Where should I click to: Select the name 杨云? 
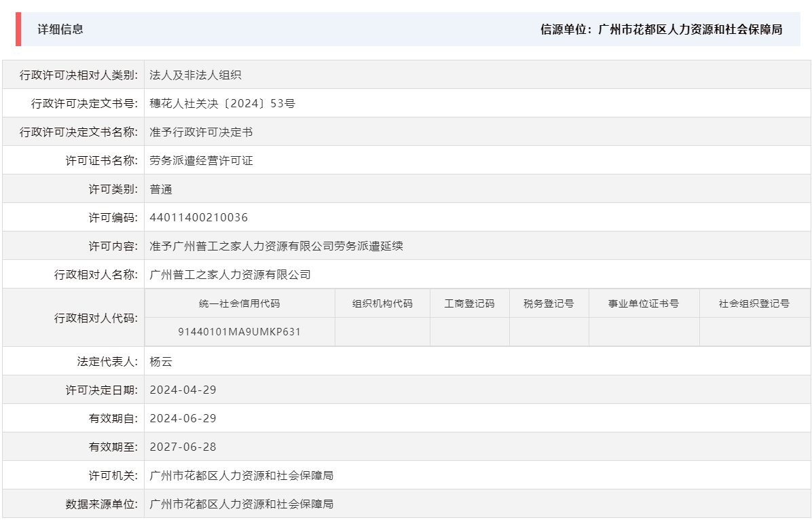[160, 362]
